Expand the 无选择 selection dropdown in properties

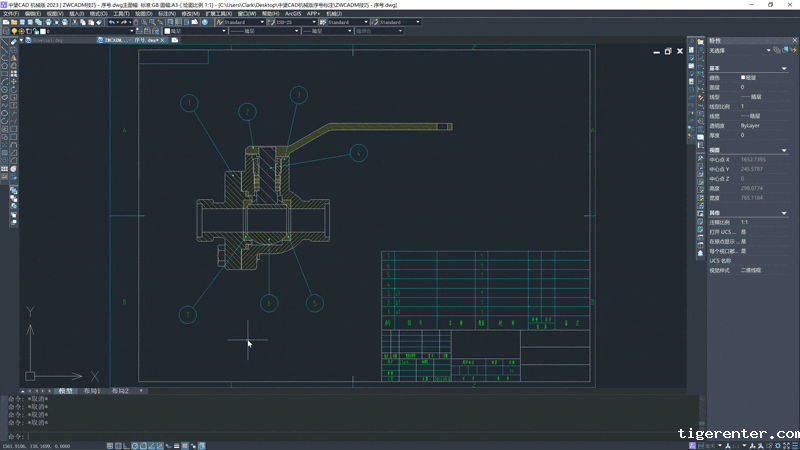(x=769, y=49)
